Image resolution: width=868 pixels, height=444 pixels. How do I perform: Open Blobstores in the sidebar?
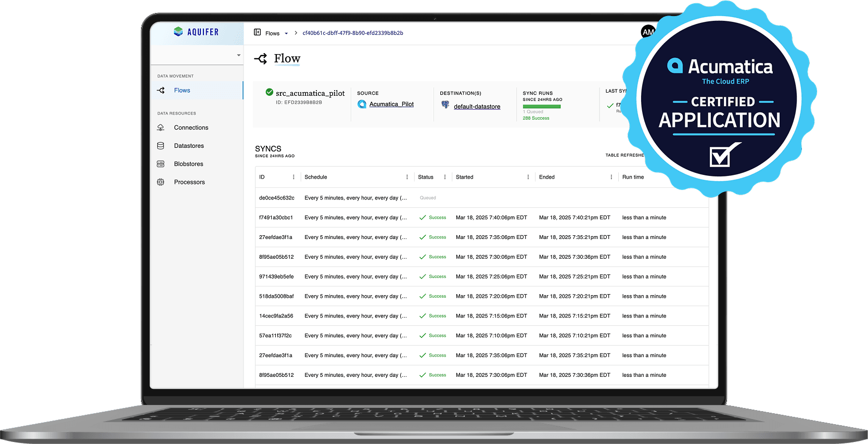pyautogui.click(x=188, y=164)
